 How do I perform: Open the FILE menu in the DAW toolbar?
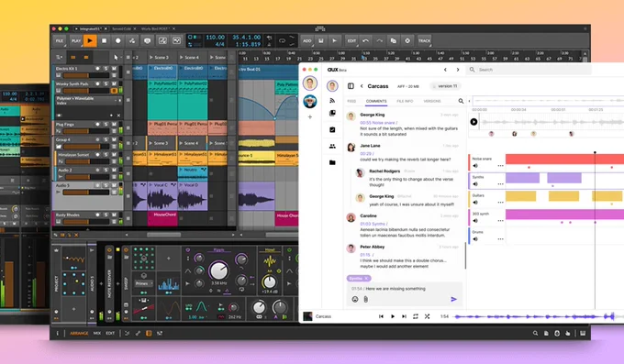(x=60, y=40)
